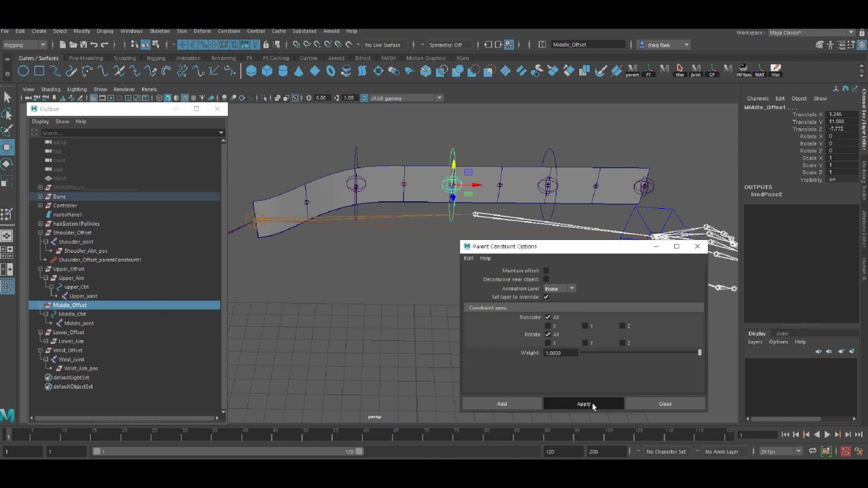Image resolution: width=868 pixels, height=488 pixels.
Task: Click the 'Joint' custom shelf button
Action: coord(696,71)
